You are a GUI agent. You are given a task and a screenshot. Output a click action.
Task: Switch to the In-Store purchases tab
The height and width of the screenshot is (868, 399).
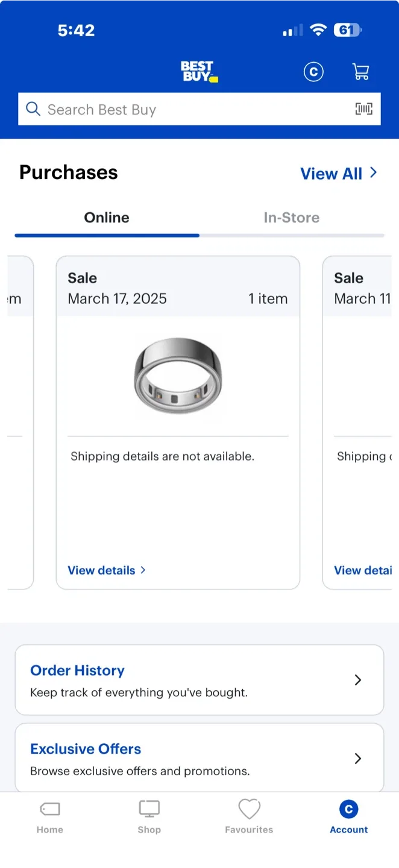pyautogui.click(x=292, y=218)
